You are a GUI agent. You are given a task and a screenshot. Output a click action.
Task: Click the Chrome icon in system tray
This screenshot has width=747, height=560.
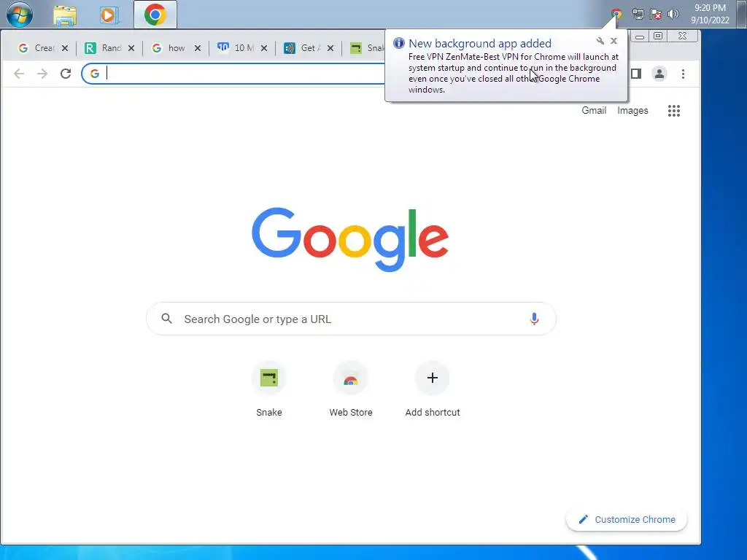coord(616,14)
